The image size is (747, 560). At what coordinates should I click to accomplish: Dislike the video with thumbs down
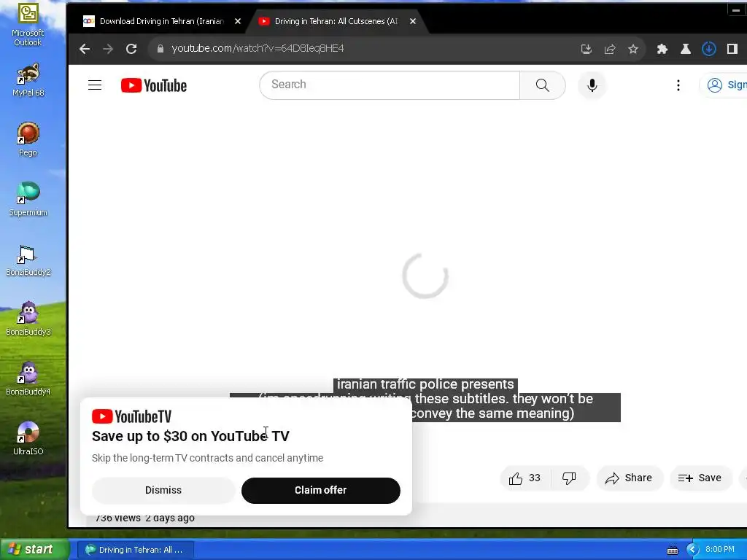(x=569, y=478)
